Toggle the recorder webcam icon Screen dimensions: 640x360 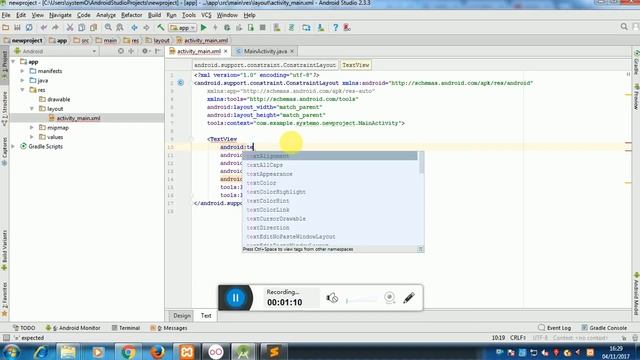point(389,298)
